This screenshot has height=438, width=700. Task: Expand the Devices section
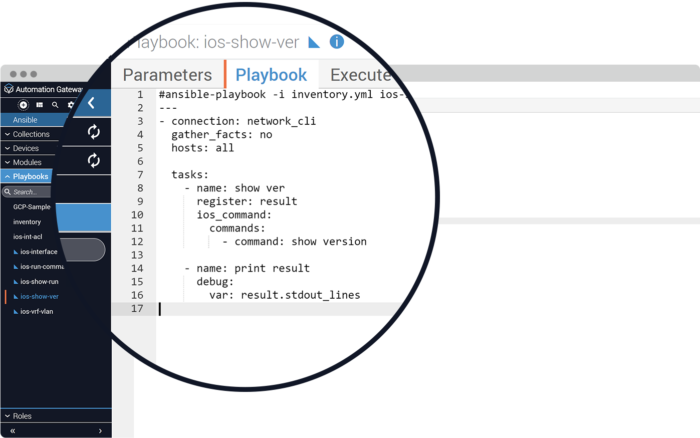[x=25, y=148]
